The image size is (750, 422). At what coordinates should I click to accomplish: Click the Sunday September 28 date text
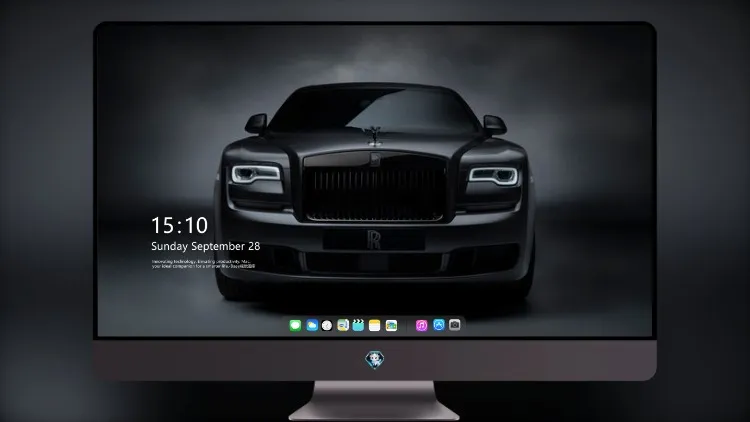[206, 246]
